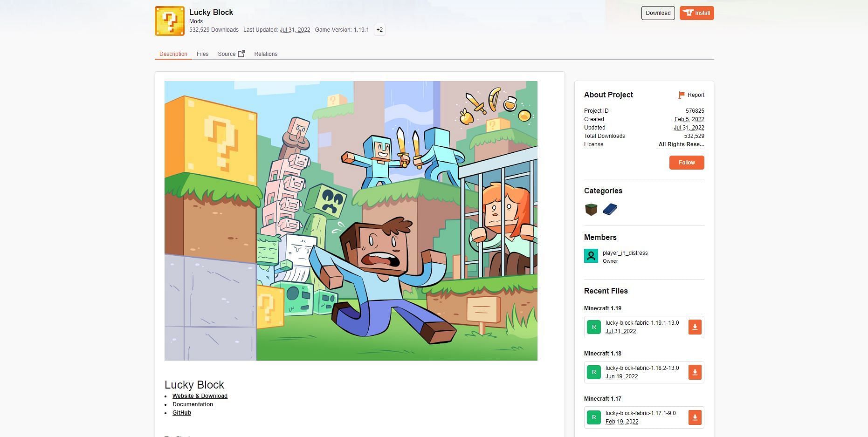Switch to the Files tab
868x437 pixels.
(202, 54)
